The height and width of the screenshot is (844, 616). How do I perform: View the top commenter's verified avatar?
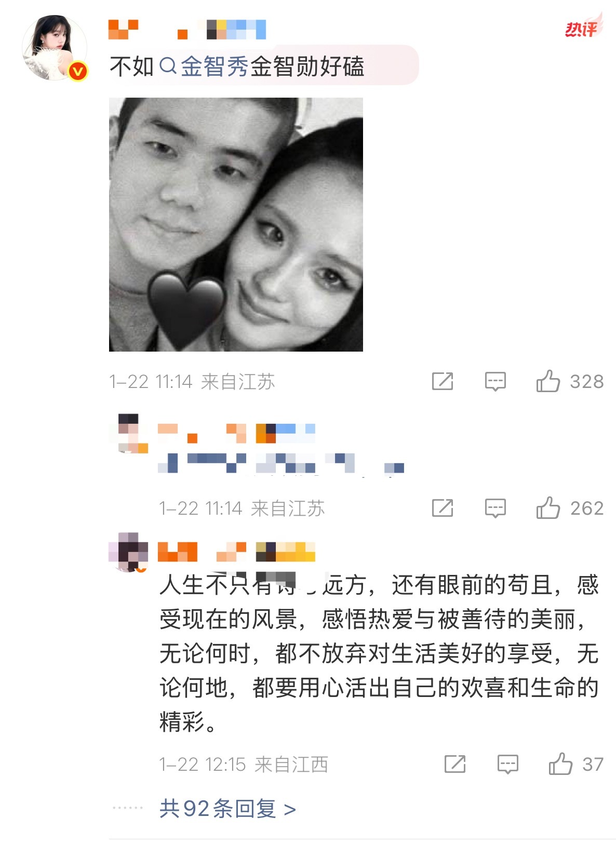coord(54,48)
